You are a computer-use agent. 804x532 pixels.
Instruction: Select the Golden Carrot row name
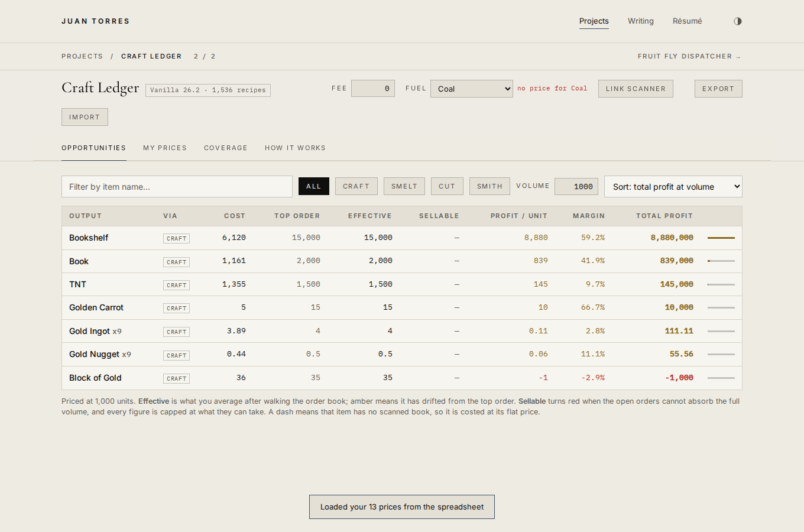[96, 307]
